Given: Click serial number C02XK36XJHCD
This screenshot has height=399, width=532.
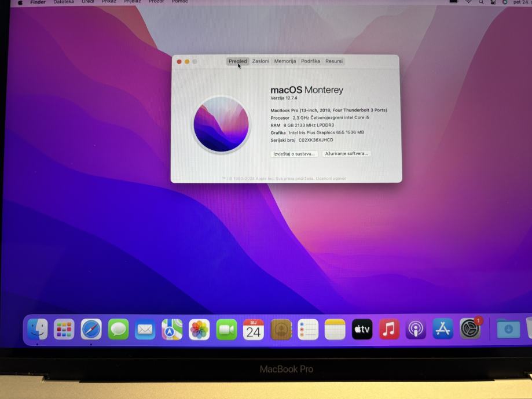Looking at the screenshot, I should (316, 140).
